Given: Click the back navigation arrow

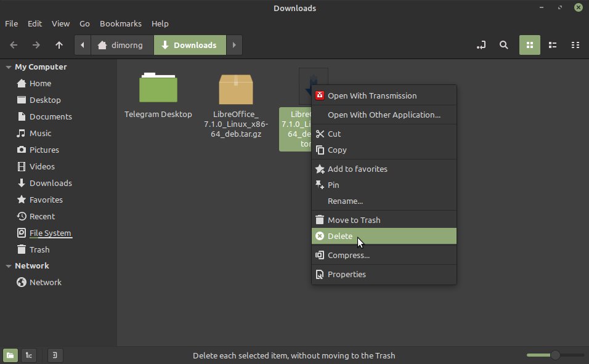Looking at the screenshot, I should click(x=14, y=45).
